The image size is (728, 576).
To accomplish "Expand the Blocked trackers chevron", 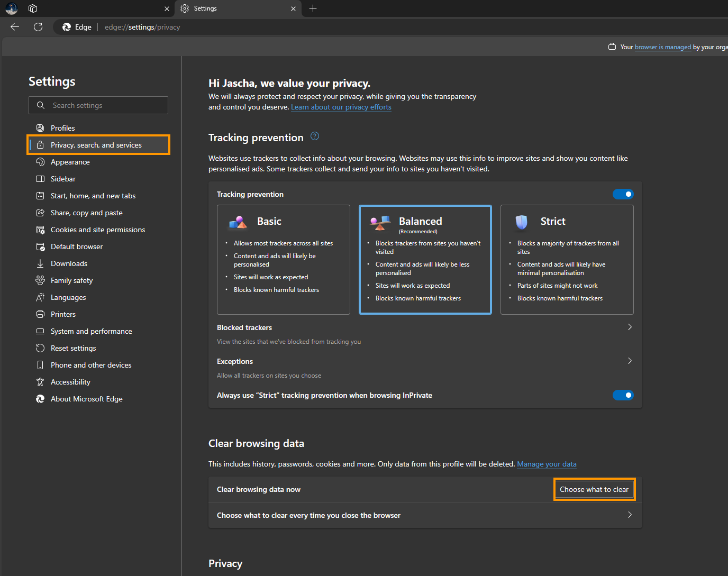I will click(x=630, y=327).
